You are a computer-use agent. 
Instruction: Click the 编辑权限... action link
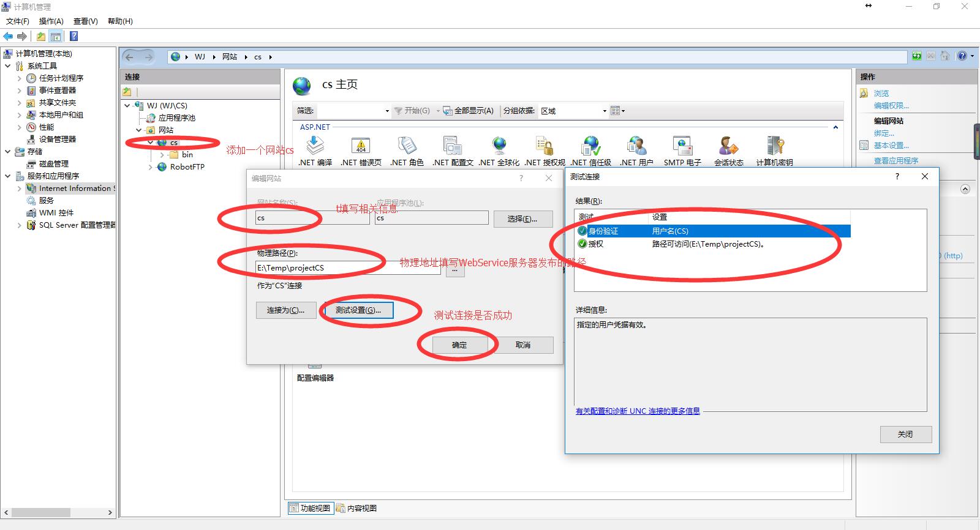(891, 105)
